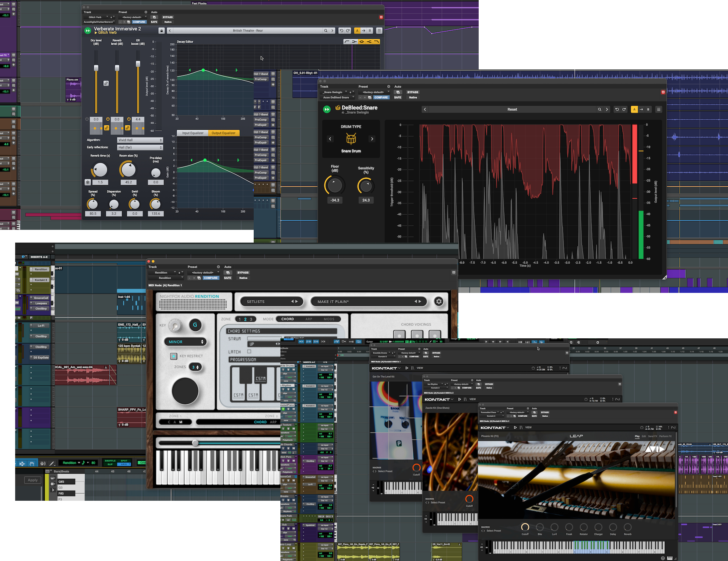Open the Rendition settings gear
The height and width of the screenshot is (561, 728).
(x=439, y=302)
